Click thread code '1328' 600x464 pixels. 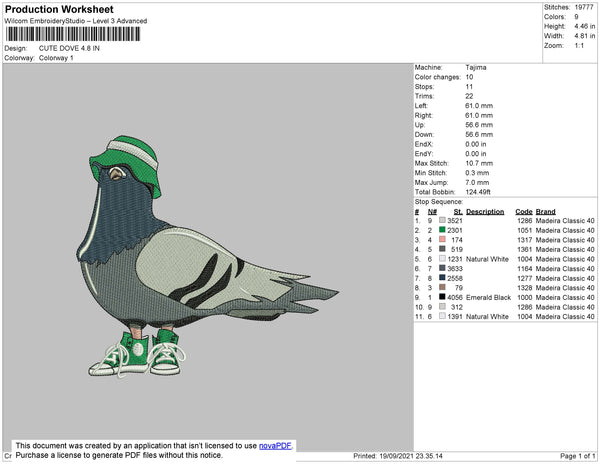[525, 288]
